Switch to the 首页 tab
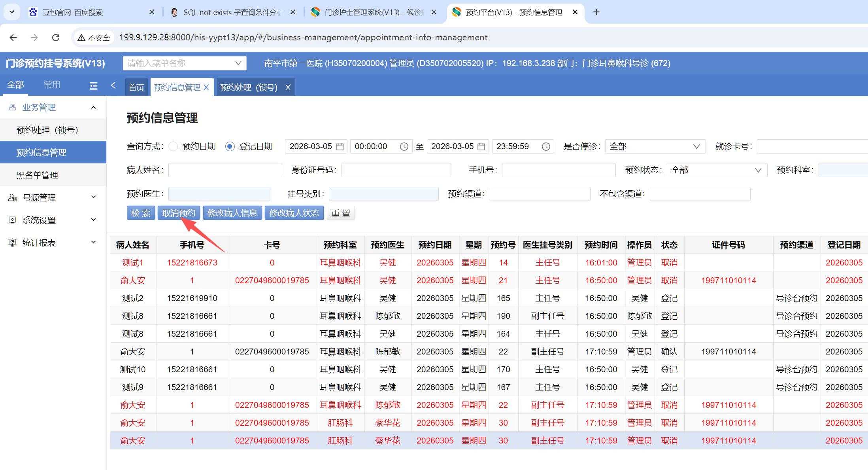Image resolution: width=868 pixels, height=470 pixels. pyautogui.click(x=136, y=87)
